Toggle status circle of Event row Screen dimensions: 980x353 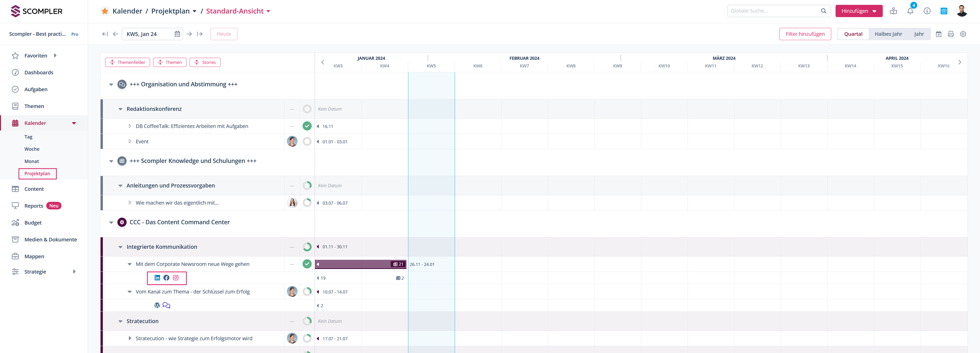point(307,141)
